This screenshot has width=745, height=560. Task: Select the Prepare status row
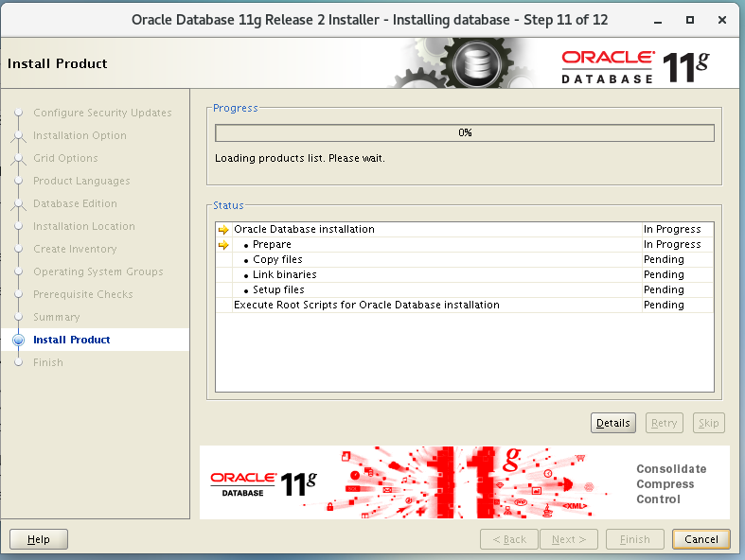click(x=465, y=245)
